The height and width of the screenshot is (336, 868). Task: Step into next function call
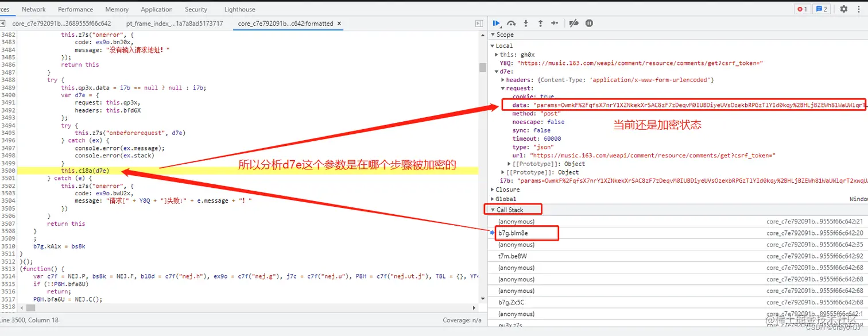[525, 23]
